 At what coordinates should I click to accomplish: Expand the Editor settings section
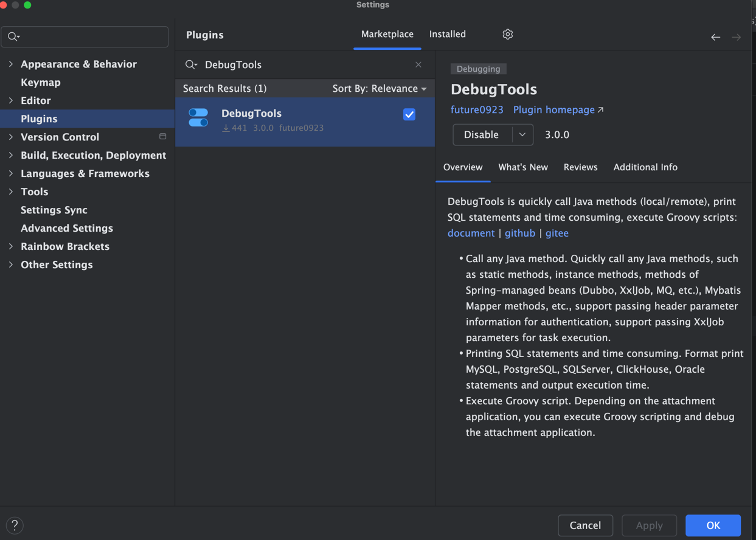[11, 100]
